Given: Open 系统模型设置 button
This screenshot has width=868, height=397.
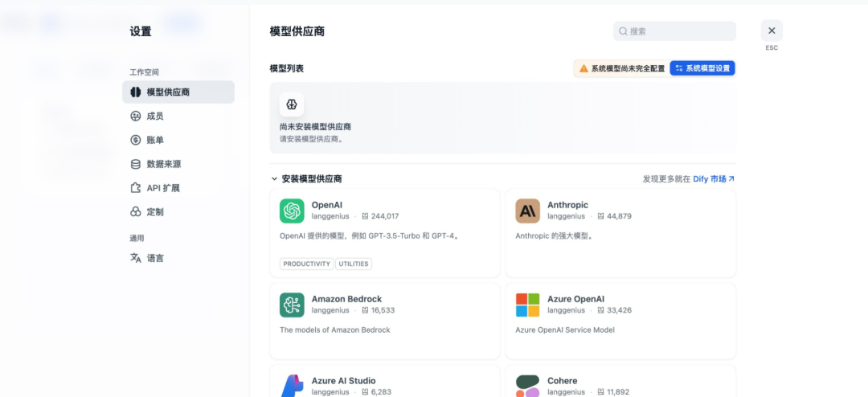Looking at the screenshot, I should (x=702, y=68).
